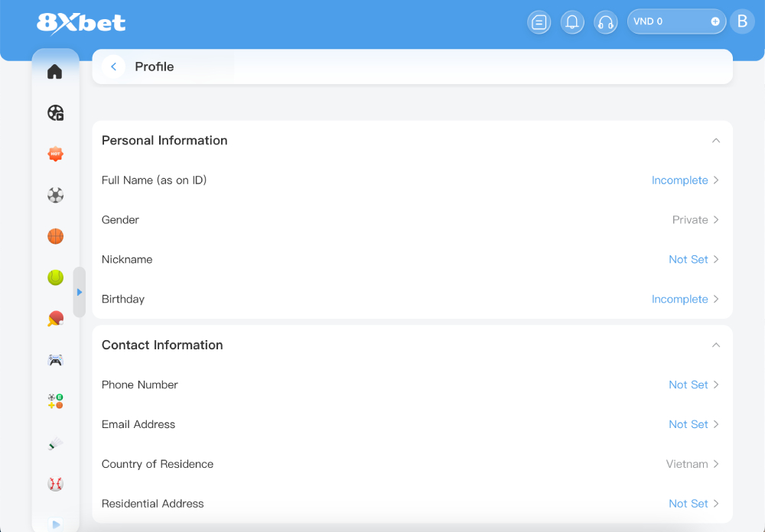Open the user avatar B
Image resolution: width=765 pixels, height=532 pixels.
click(x=742, y=21)
